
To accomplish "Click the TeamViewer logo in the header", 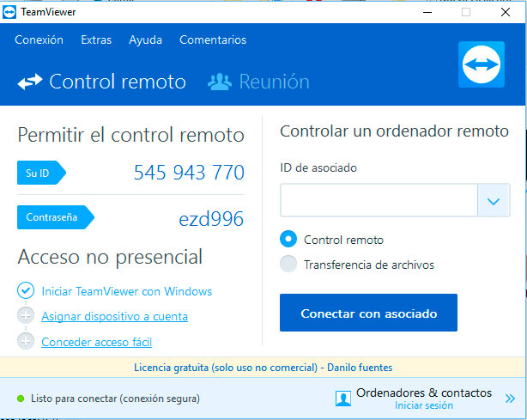I will (x=482, y=64).
